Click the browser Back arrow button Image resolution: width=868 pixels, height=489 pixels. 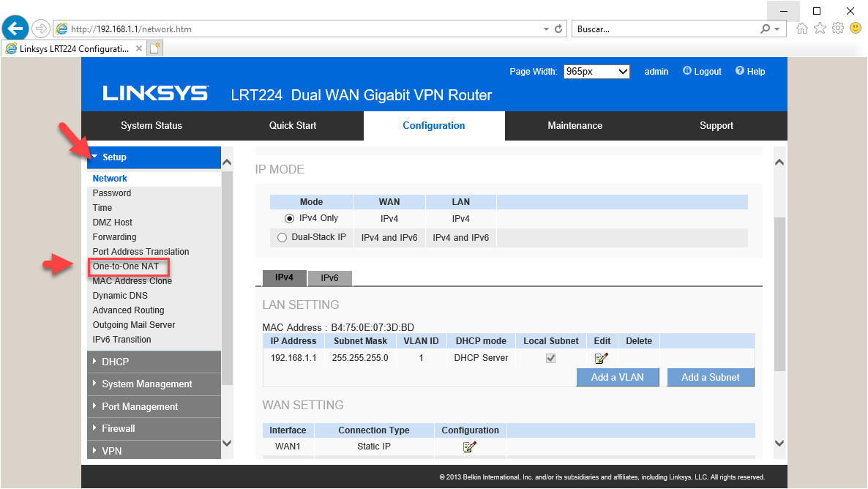(15, 29)
